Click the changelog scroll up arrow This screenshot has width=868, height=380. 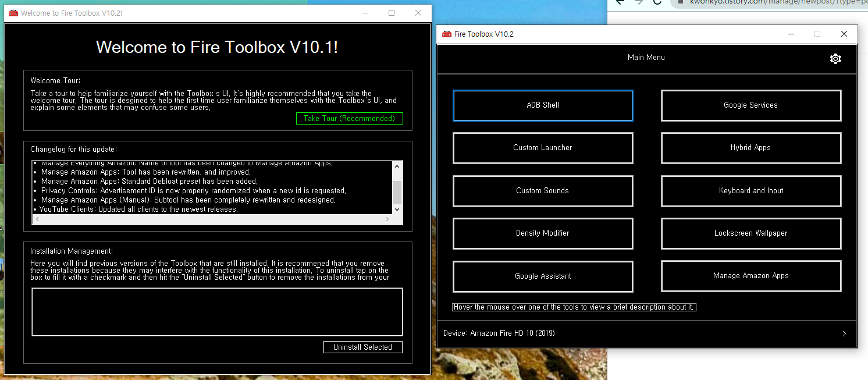point(397,166)
